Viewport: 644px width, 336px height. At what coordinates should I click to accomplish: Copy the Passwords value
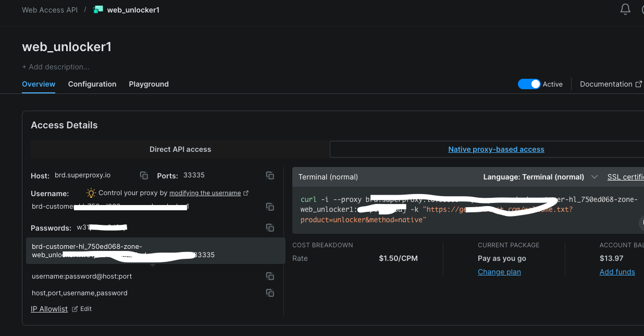click(270, 227)
